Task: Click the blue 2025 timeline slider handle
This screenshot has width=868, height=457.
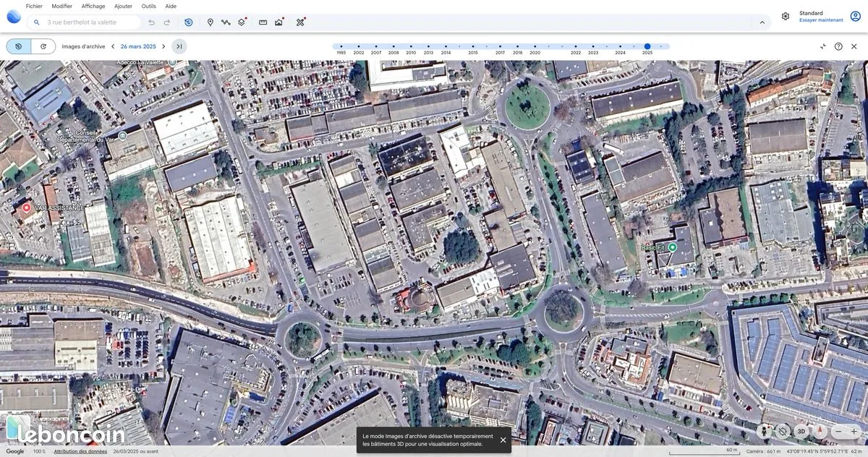Action: (647, 46)
